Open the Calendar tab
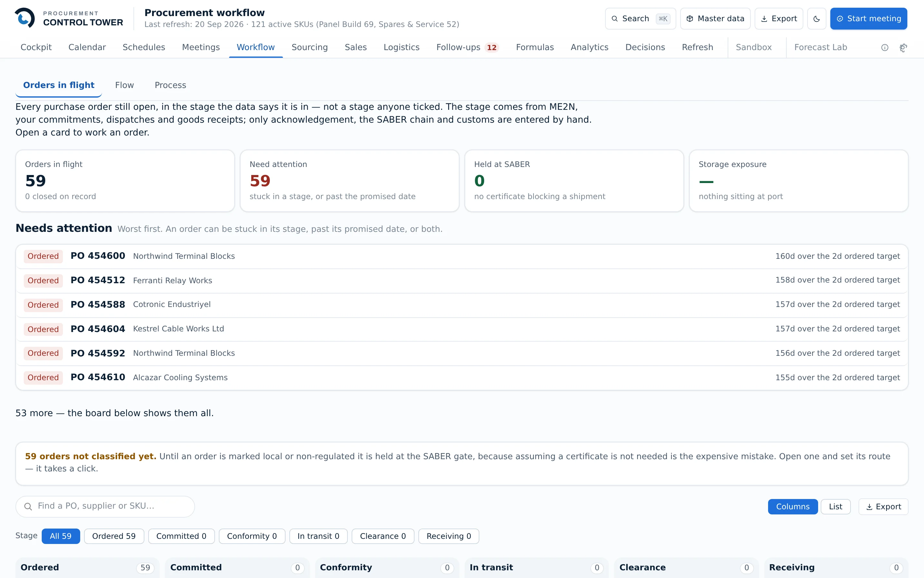Viewport: 924px width, 578px height. (87, 48)
